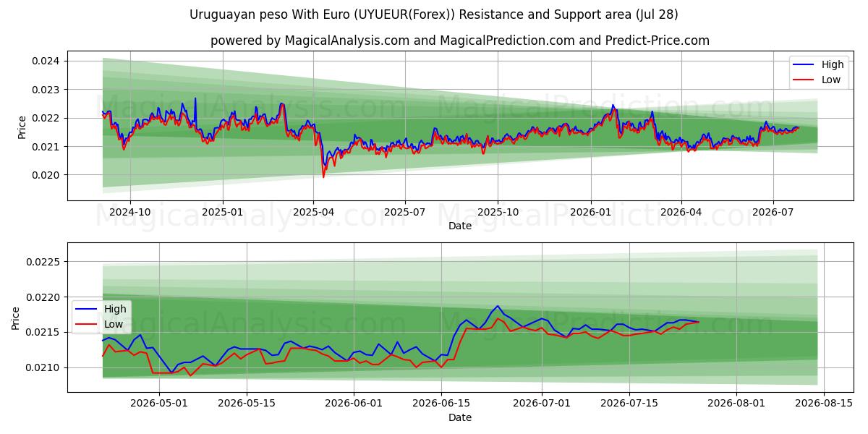Click the late-June peak on bottom chart High line
This screenshot has height=434, width=868.
pos(497,307)
